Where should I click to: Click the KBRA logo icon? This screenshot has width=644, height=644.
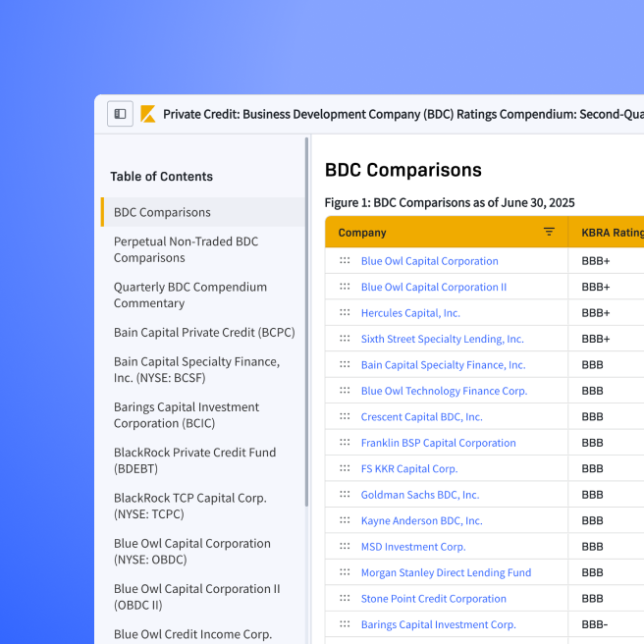(148, 114)
